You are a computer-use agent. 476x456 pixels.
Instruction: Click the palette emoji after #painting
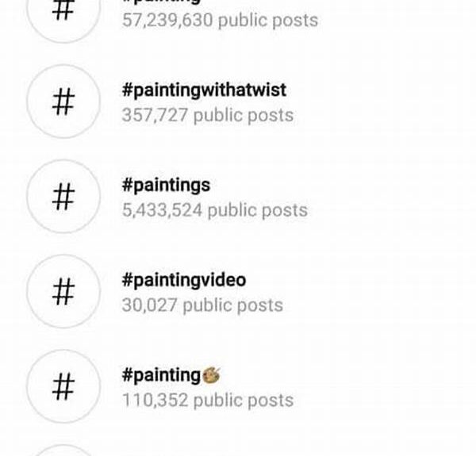(x=211, y=375)
